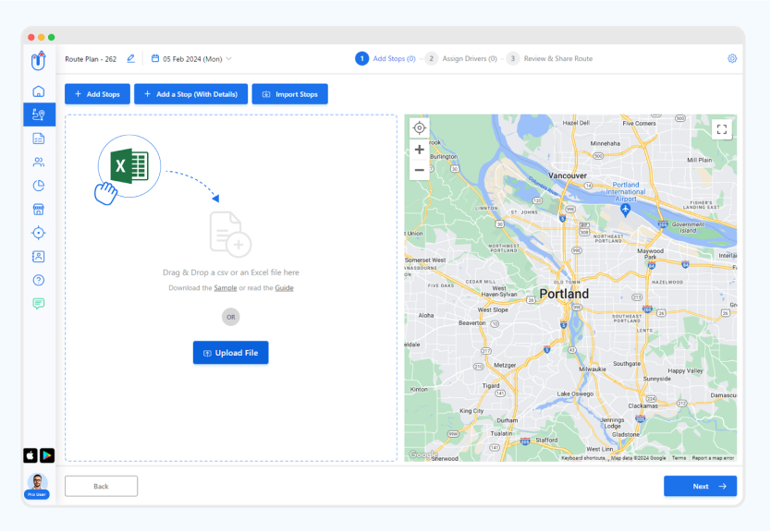Expand the 05 Feb 2024 date dropdown

pos(228,58)
